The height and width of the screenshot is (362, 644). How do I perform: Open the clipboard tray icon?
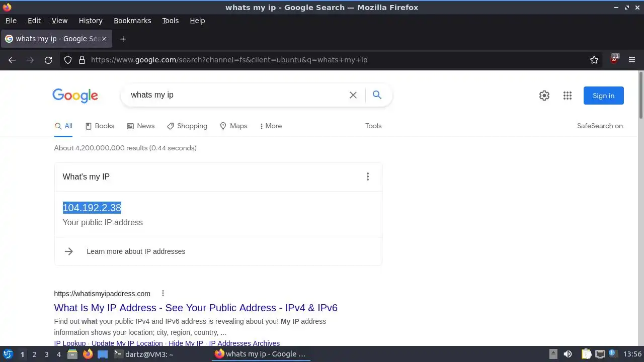tap(586, 354)
